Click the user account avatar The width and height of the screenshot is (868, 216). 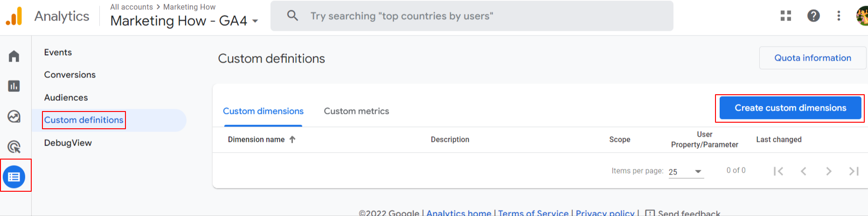tap(862, 16)
